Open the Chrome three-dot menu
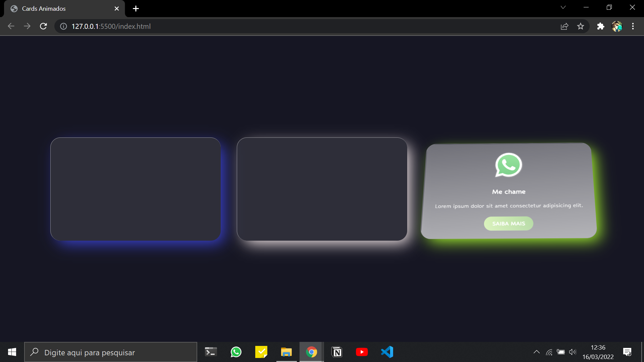 coord(633,26)
